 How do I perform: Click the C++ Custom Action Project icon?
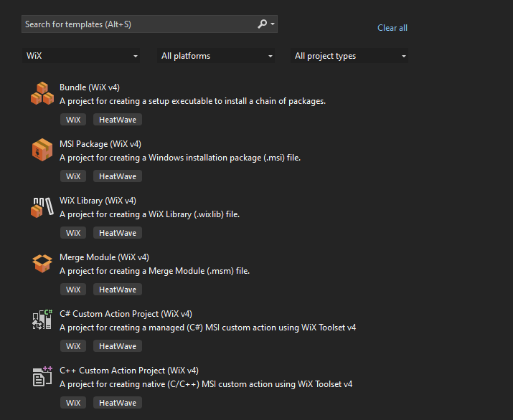click(42, 376)
